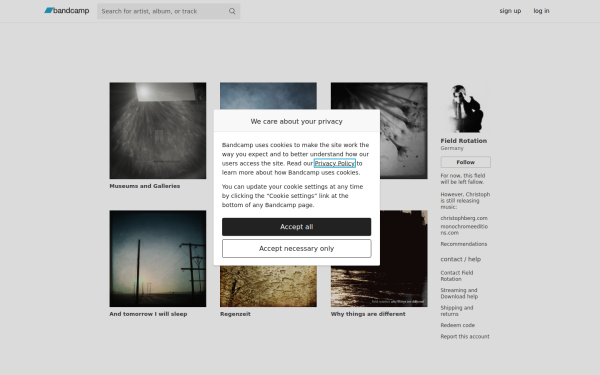Open the log in link
Screen dimensions: 600x375
coord(541,11)
